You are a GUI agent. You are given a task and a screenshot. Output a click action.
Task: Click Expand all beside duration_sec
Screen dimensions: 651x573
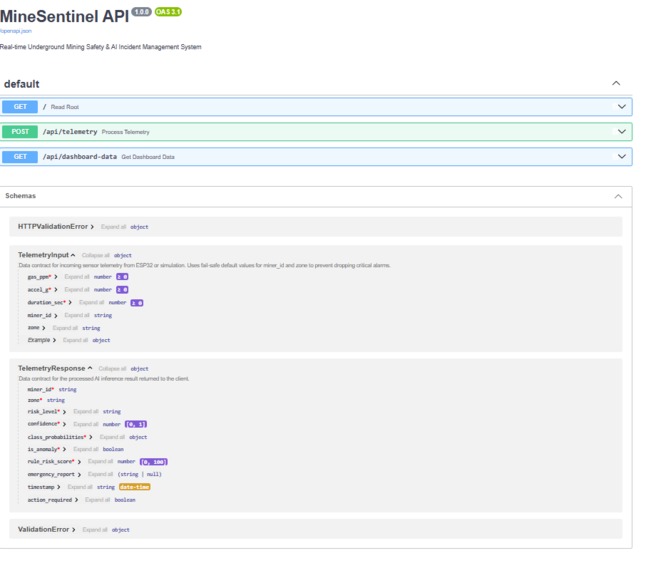91,302
